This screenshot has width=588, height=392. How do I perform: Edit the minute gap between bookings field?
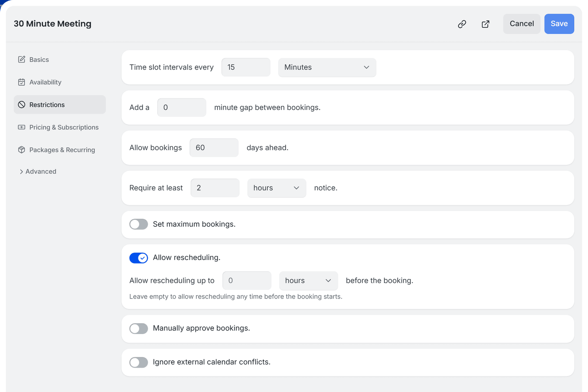click(182, 107)
